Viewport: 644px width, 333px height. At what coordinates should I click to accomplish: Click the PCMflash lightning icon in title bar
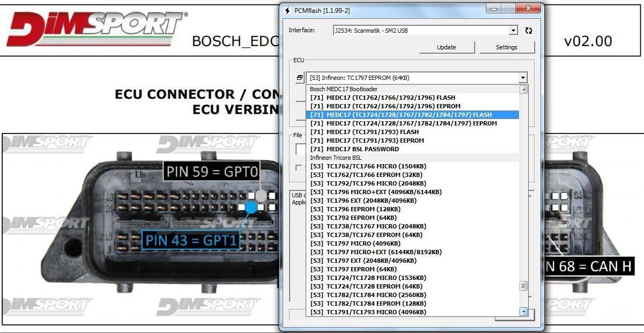click(x=288, y=10)
